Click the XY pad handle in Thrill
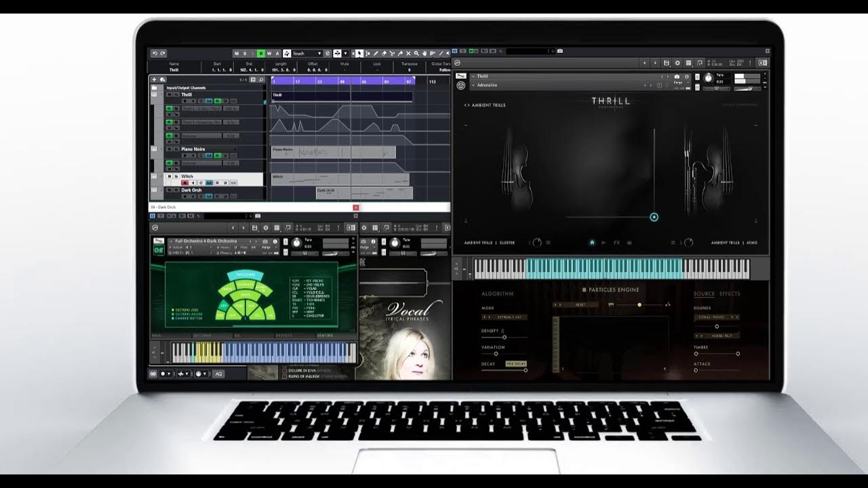Image resolution: width=868 pixels, height=488 pixels. pos(654,217)
